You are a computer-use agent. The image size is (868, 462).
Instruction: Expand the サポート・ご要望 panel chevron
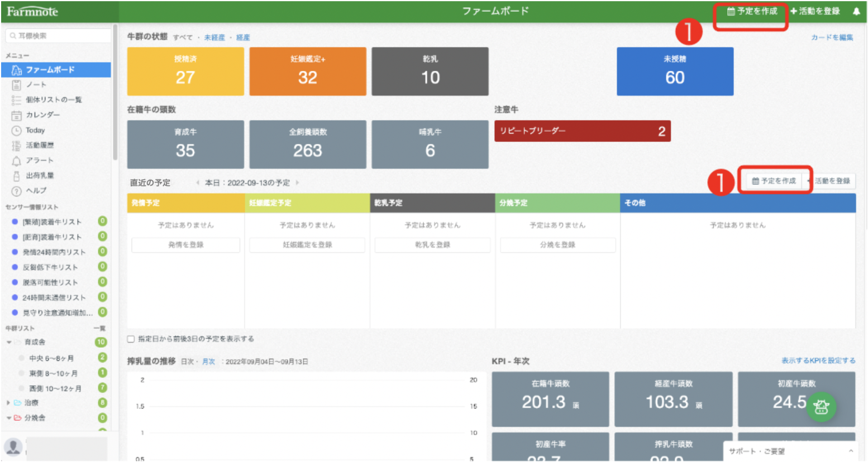[x=851, y=451]
